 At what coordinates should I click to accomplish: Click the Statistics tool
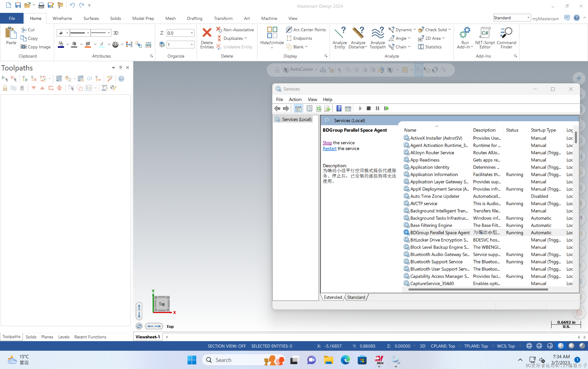click(430, 47)
